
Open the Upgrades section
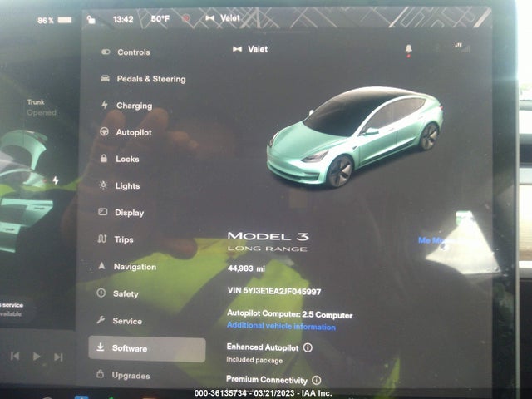coord(122,375)
